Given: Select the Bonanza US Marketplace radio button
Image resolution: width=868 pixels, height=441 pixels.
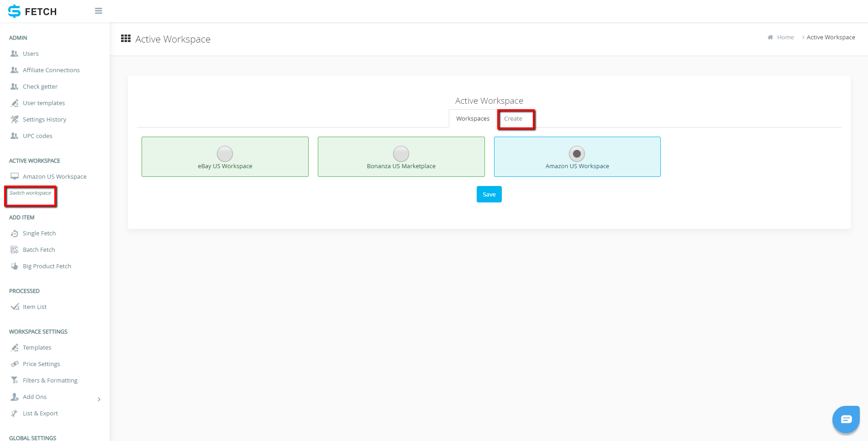Looking at the screenshot, I should tap(401, 154).
